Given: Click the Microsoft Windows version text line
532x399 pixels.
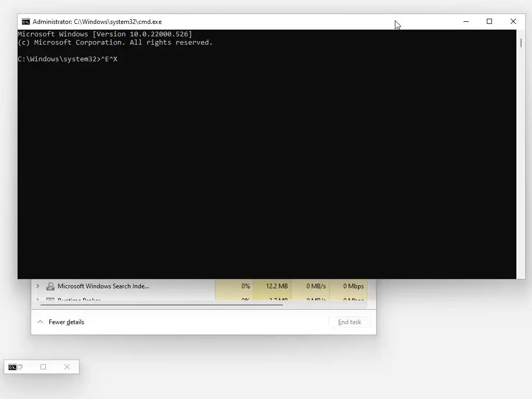Looking at the screenshot, I should click(x=105, y=34).
